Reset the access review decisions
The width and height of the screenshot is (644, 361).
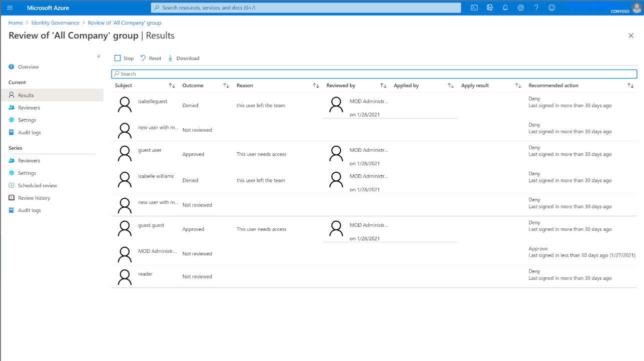tap(150, 58)
